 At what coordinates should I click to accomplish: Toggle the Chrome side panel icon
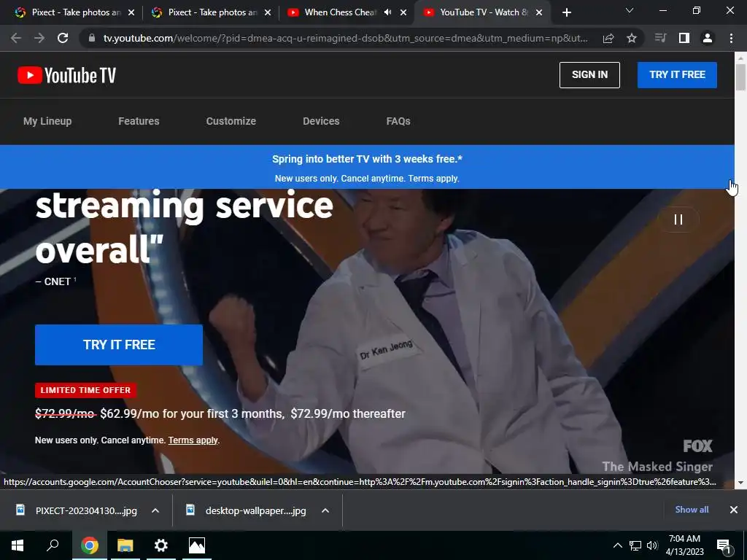coord(684,38)
